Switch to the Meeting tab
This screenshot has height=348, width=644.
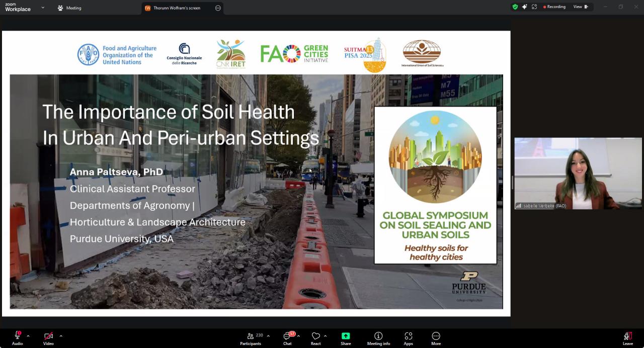pyautogui.click(x=69, y=8)
